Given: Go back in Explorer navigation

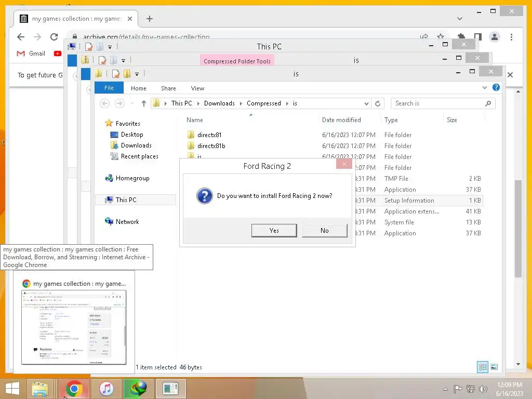Looking at the screenshot, I should tap(105, 103).
